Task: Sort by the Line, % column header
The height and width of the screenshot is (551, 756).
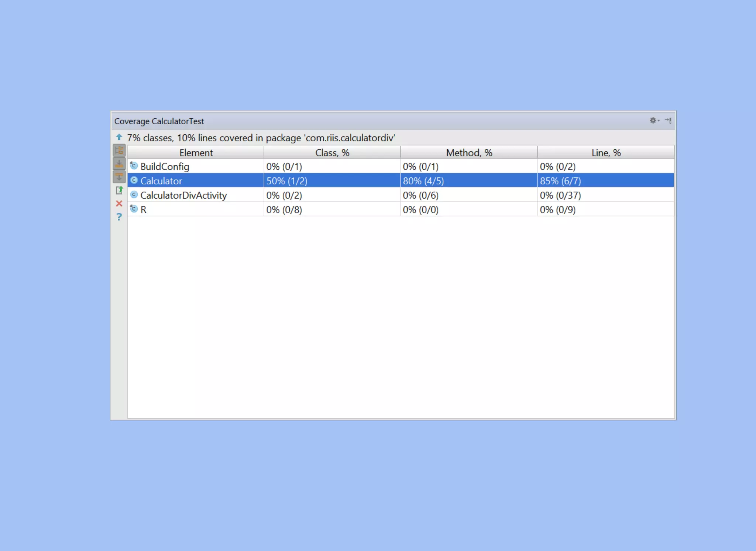Action: [606, 153]
